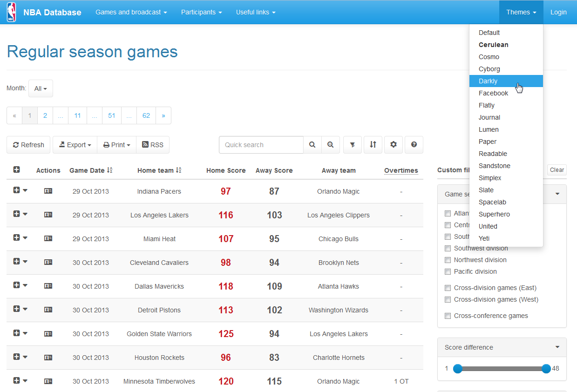Jump to last page 62

coord(146,115)
